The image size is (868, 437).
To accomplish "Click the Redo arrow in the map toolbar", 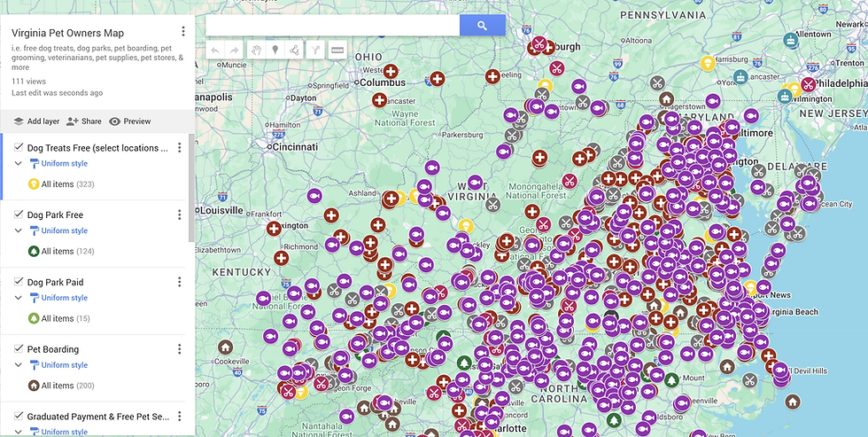I will pyautogui.click(x=234, y=50).
